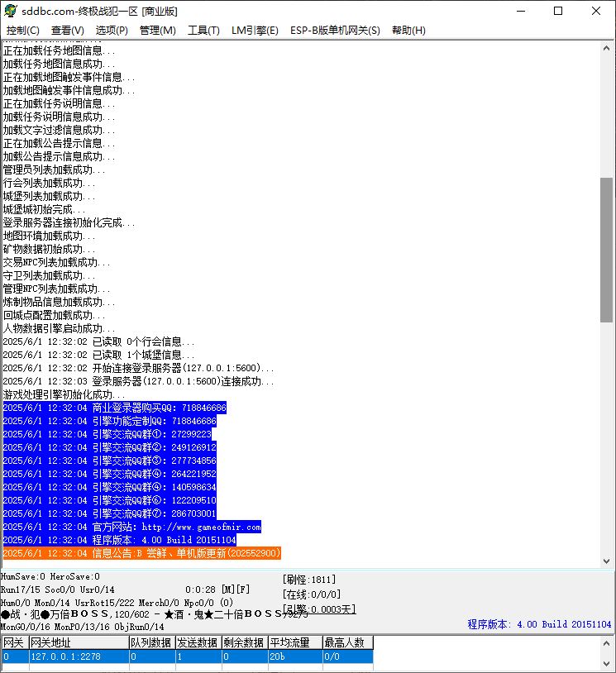Open the 帮助(H) menu
Screen dimensions: 616x673
(408, 31)
